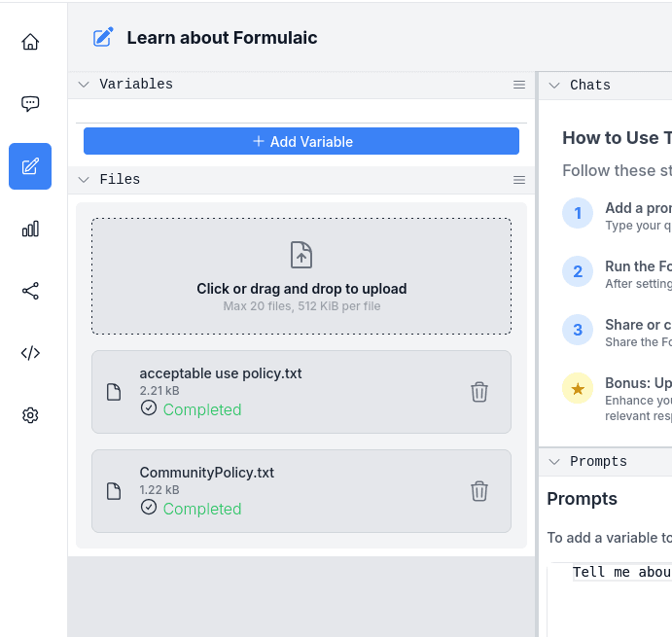The image size is (672, 637).
Task: Click the Files panel hamburger menu icon
Action: [519, 180]
